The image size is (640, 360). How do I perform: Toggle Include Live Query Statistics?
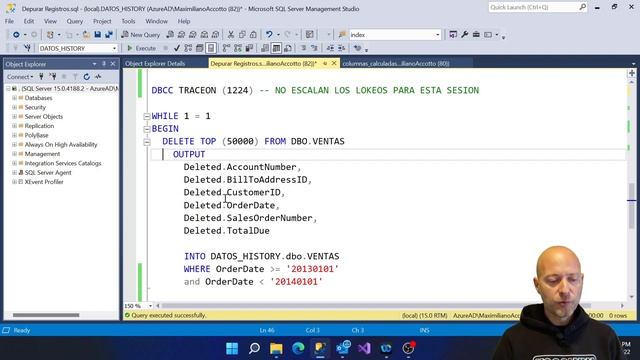pos(238,48)
